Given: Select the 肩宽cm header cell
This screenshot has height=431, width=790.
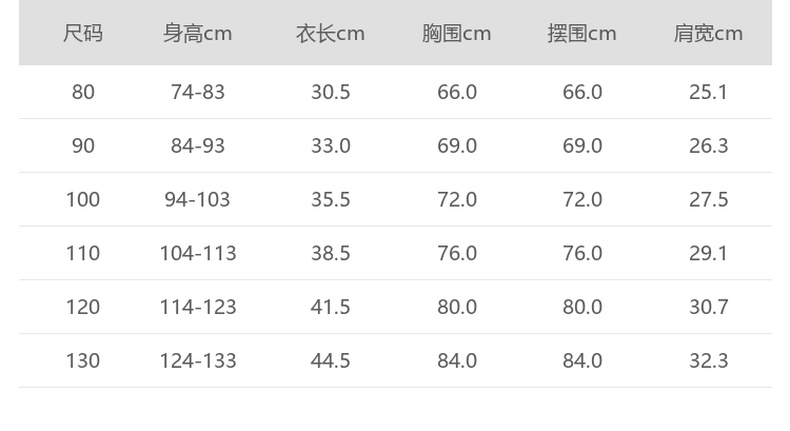Looking at the screenshot, I should (708, 34).
